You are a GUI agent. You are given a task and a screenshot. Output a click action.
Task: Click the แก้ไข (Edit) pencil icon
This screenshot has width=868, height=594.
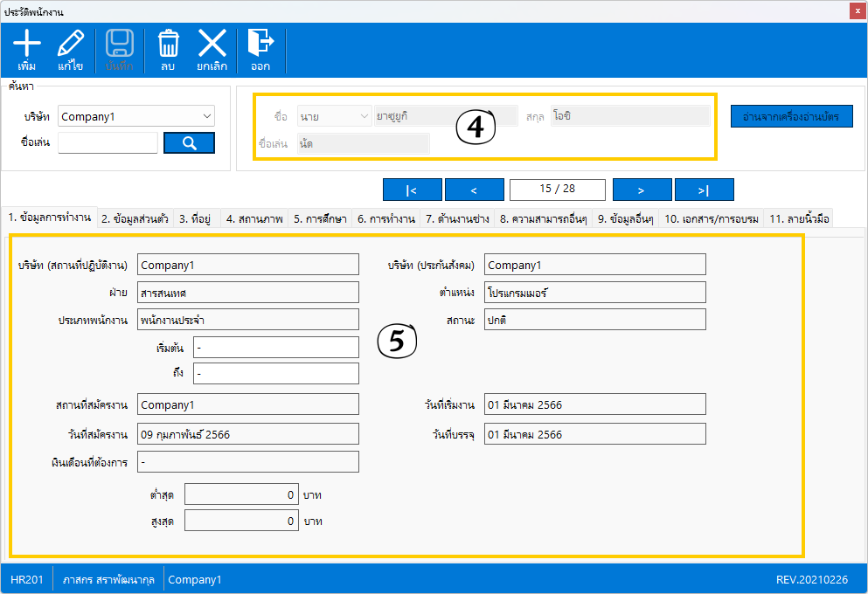pos(70,49)
